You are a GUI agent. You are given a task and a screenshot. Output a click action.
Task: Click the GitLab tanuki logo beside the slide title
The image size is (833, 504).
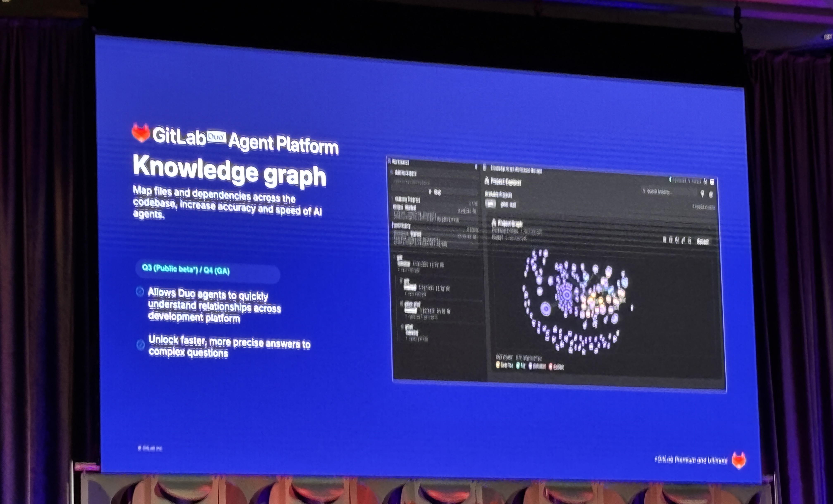click(x=141, y=133)
